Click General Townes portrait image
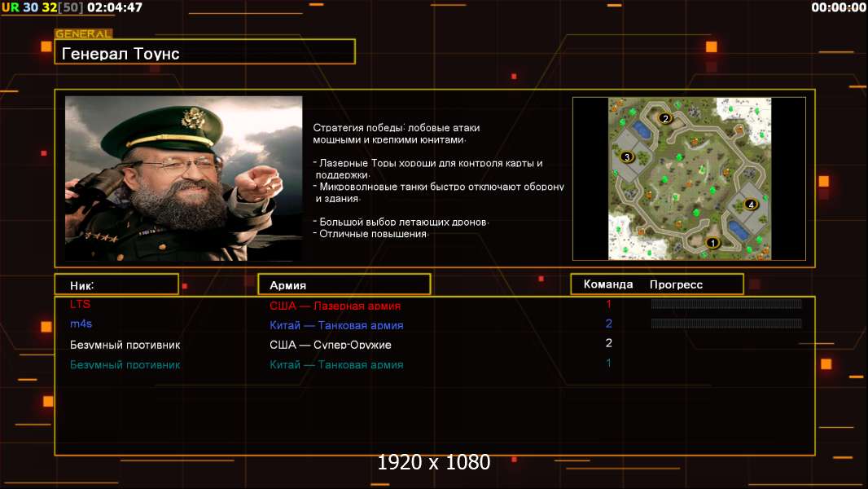868x489 pixels. (183, 178)
